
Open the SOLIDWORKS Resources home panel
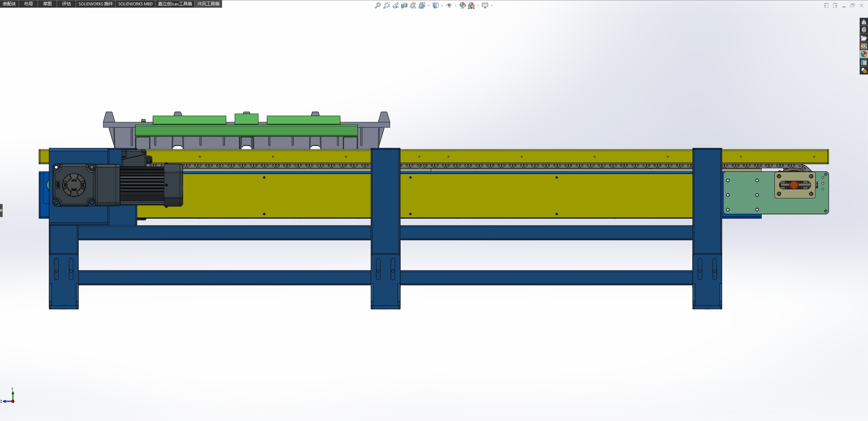point(864,22)
